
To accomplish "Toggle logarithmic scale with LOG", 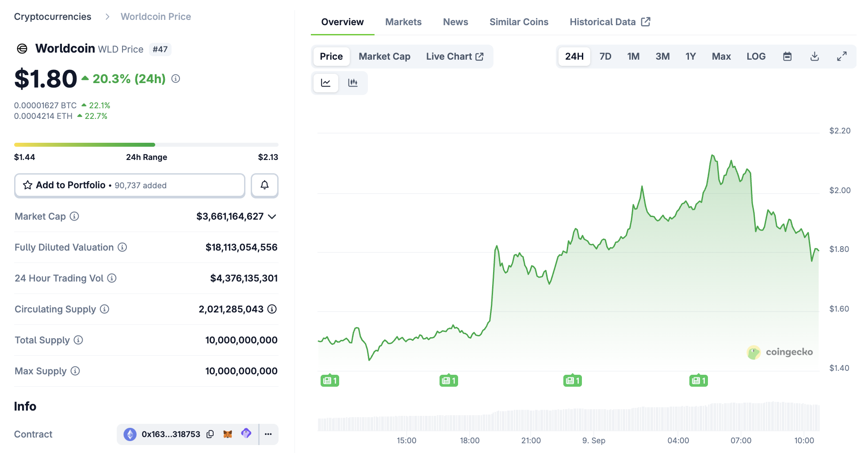I will coord(756,56).
